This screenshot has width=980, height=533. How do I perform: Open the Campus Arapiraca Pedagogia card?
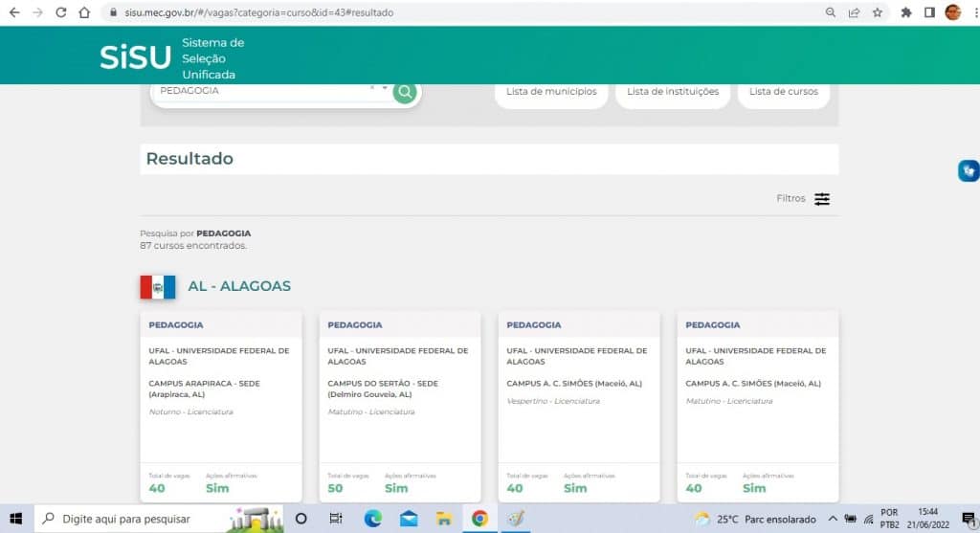point(221,408)
